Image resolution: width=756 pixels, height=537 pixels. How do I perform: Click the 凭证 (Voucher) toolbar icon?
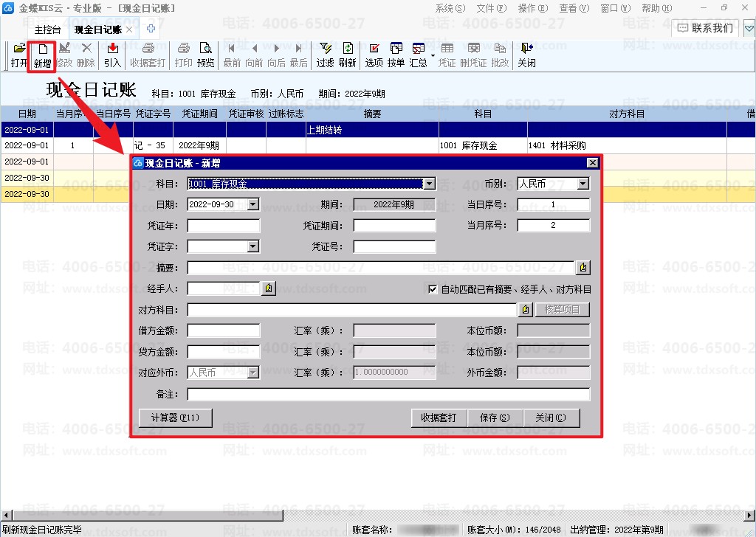[447, 55]
